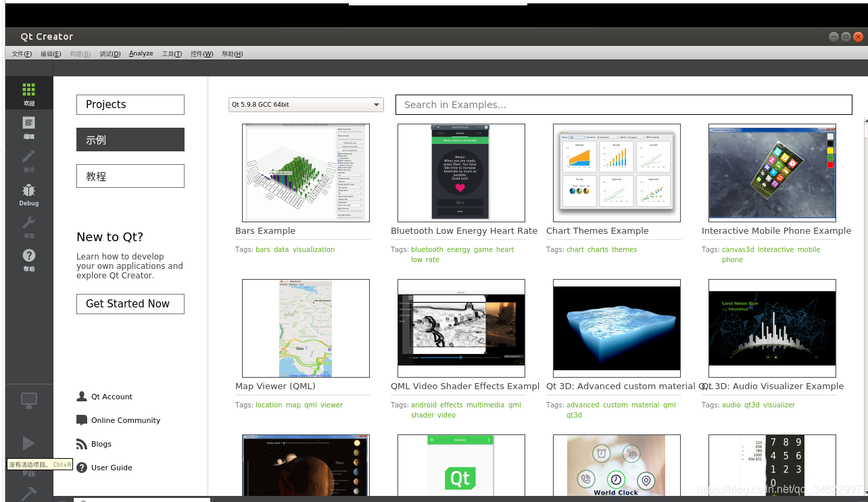The height and width of the screenshot is (502, 868).
Task: Open Qt 3D Audio Visualizer thumbnail
Action: pyautogui.click(x=772, y=328)
